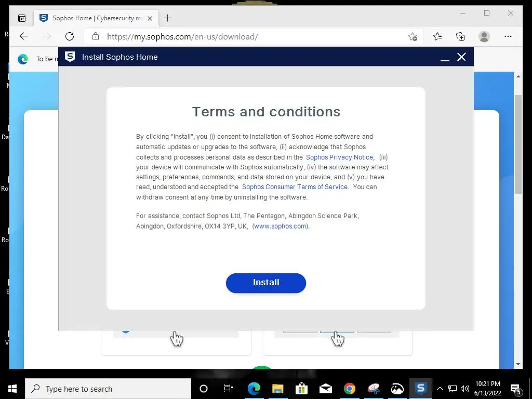Open Microsoft Edge from the taskbar
This screenshot has height=399, width=532.
click(254, 389)
